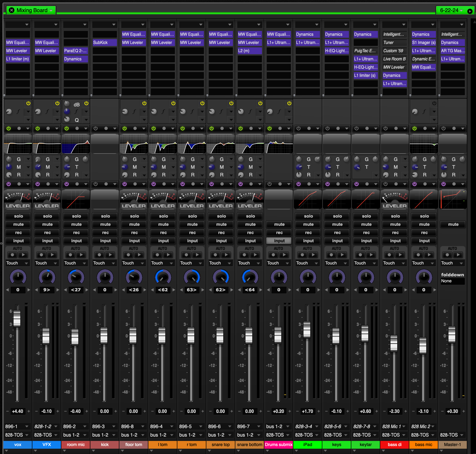
Task: Open the keytar Touch mode dropdown
Action: point(365,263)
